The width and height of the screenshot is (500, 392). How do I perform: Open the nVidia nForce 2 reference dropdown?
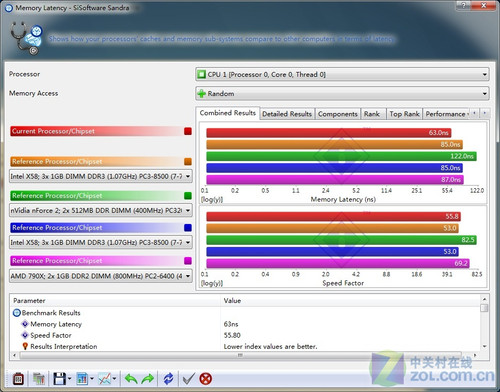(x=101, y=210)
